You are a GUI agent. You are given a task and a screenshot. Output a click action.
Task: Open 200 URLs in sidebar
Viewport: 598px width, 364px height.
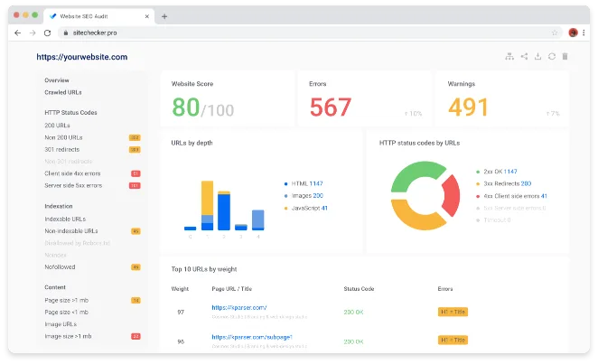coord(57,126)
